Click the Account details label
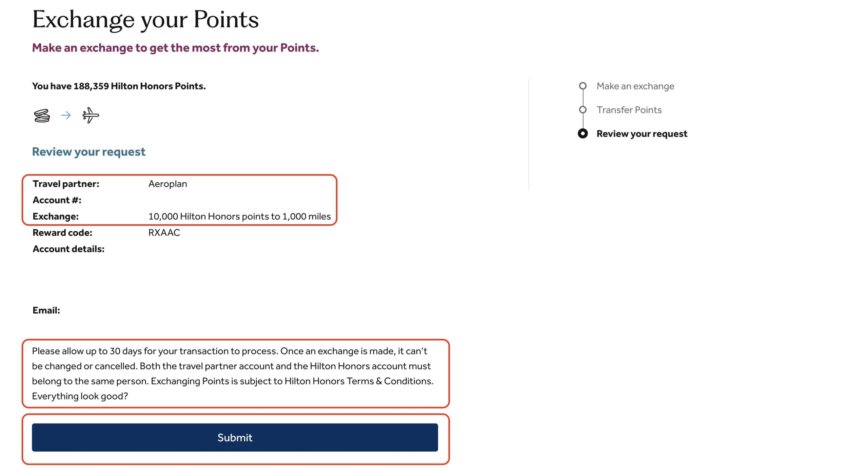Image resolution: width=868 pixels, height=471 pixels. pos(68,249)
